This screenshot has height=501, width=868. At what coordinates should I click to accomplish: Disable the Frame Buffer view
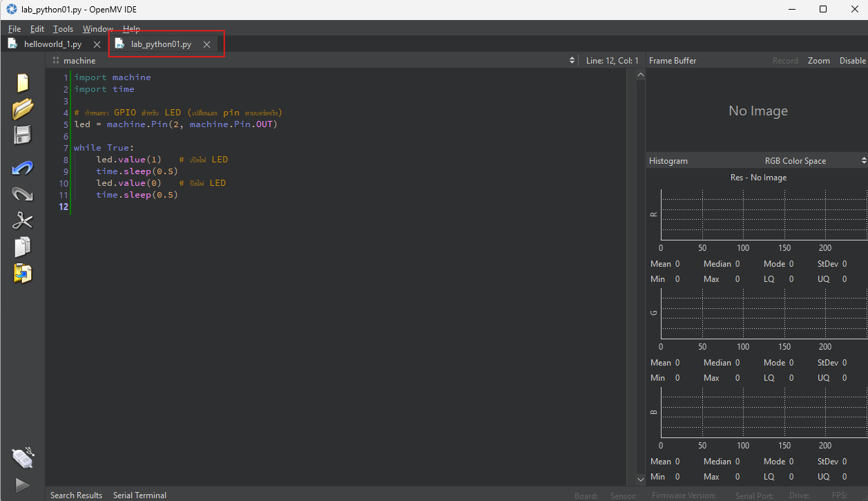pos(852,61)
